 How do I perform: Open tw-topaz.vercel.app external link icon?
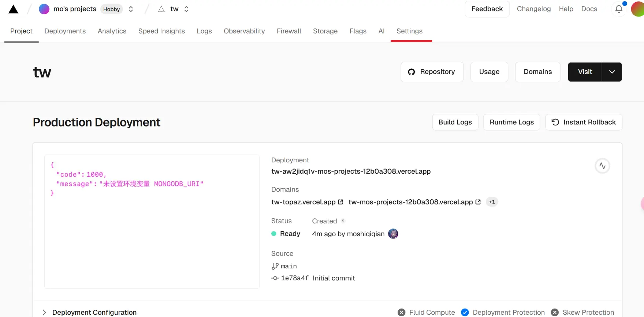point(340,202)
